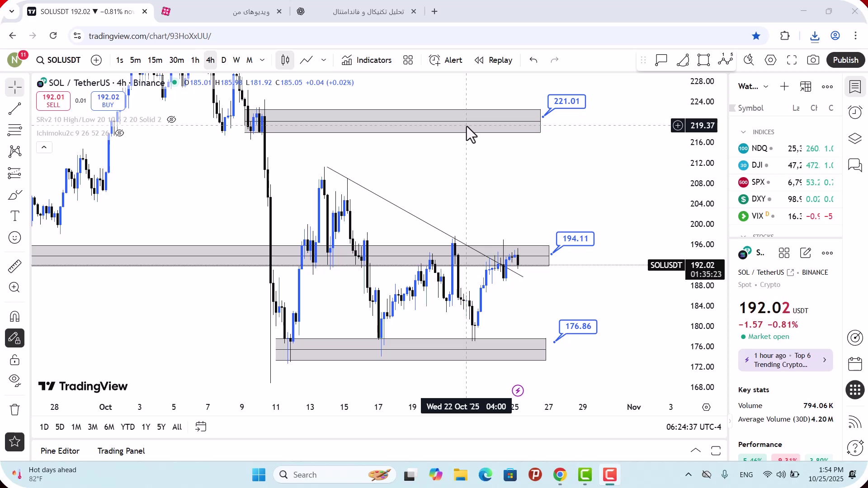Select the 1D date range
This screenshot has height=488, width=868.
[44, 427]
